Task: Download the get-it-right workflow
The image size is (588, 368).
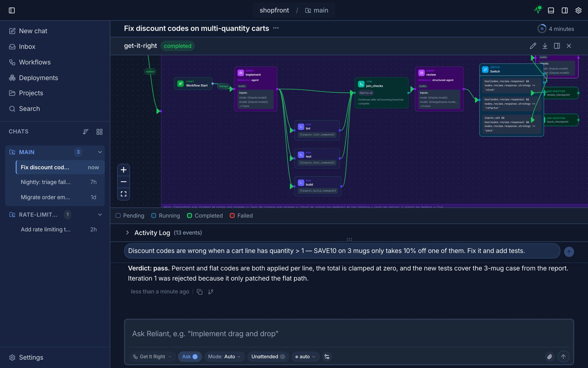Action: pyautogui.click(x=545, y=46)
